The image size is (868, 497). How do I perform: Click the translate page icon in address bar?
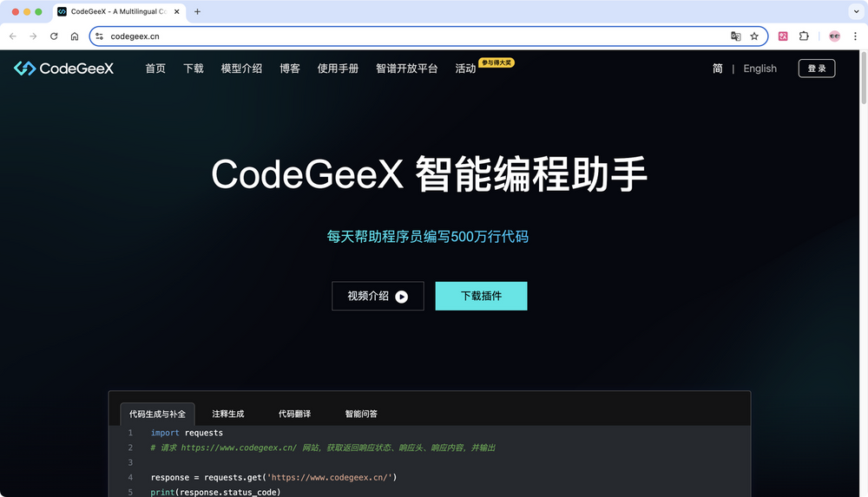click(735, 36)
